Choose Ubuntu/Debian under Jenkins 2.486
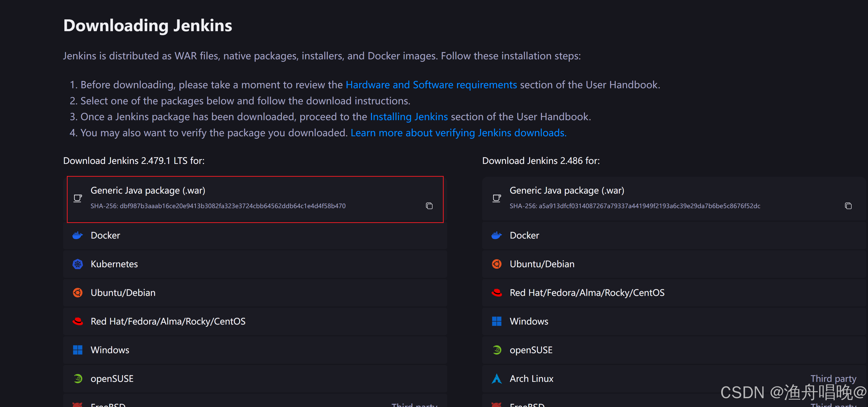The height and width of the screenshot is (407, 868). tap(674, 264)
